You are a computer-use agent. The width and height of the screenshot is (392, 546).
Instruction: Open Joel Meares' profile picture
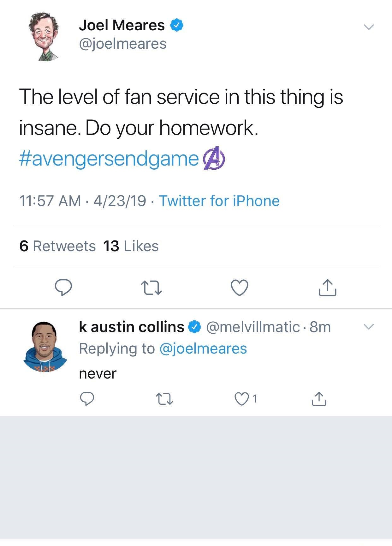pyautogui.click(x=45, y=37)
